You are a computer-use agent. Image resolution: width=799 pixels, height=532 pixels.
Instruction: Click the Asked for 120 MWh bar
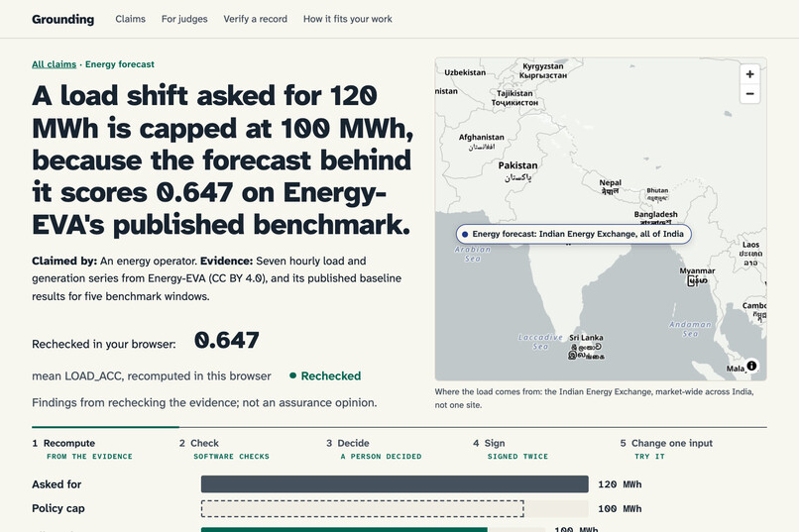pyautogui.click(x=395, y=484)
